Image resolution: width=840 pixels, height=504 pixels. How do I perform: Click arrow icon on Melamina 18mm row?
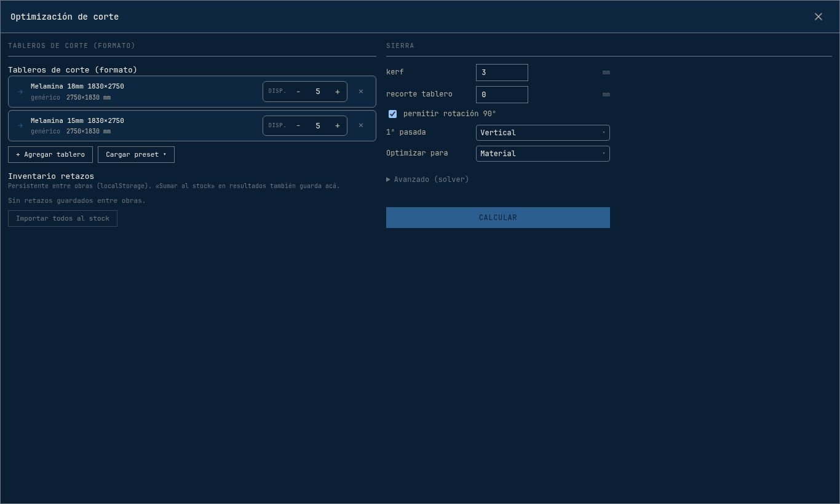[20, 92]
